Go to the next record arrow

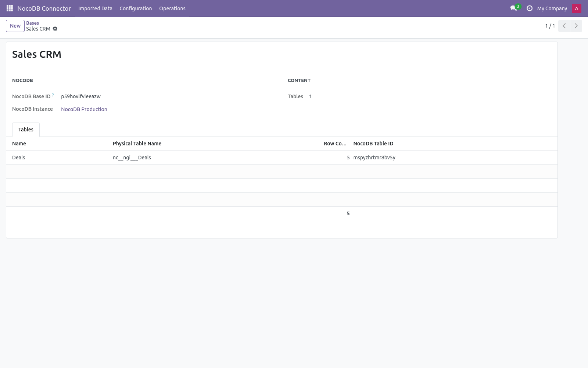(x=576, y=26)
